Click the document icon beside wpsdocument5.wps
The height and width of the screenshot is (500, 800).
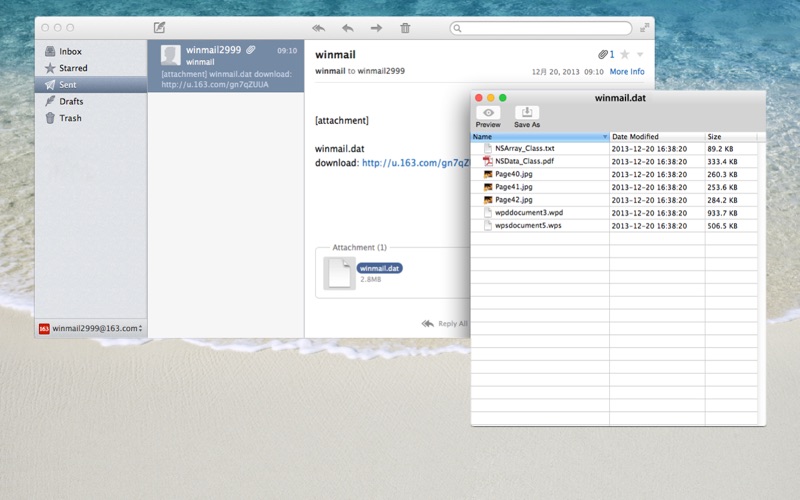point(488,225)
